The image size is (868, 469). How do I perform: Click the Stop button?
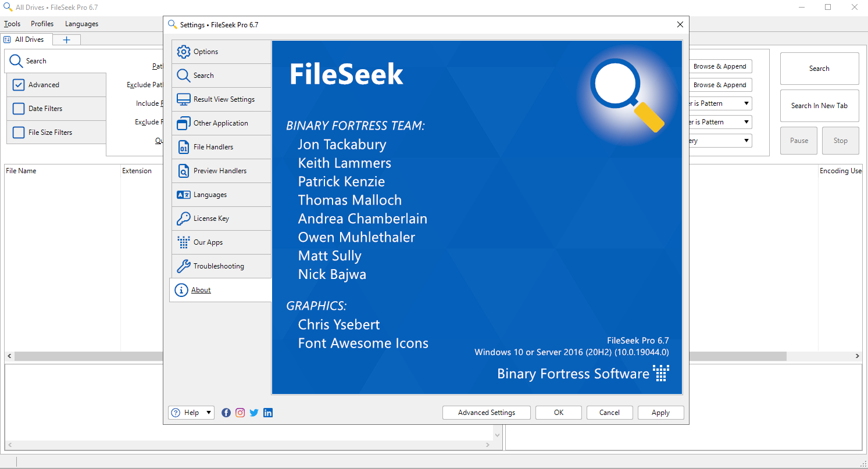pos(840,141)
